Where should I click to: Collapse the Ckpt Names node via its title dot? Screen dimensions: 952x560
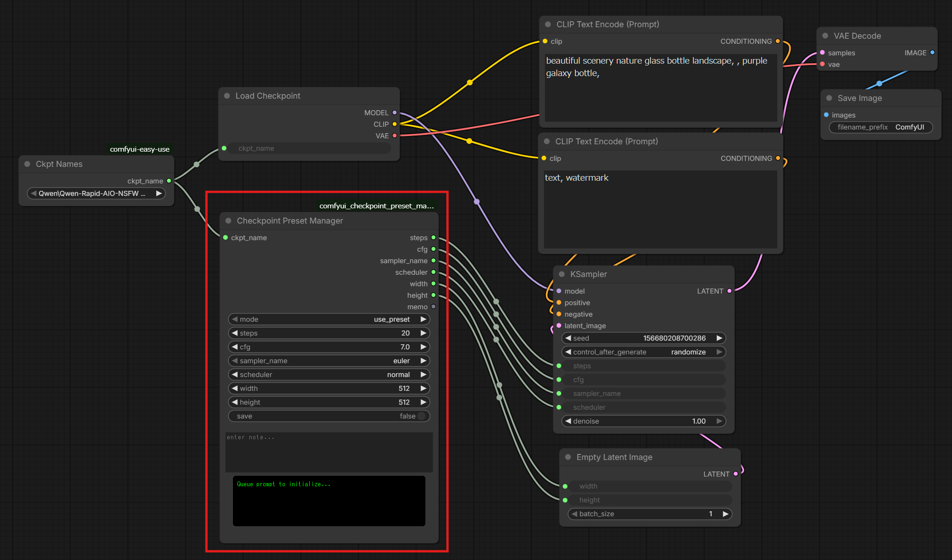pos(27,164)
